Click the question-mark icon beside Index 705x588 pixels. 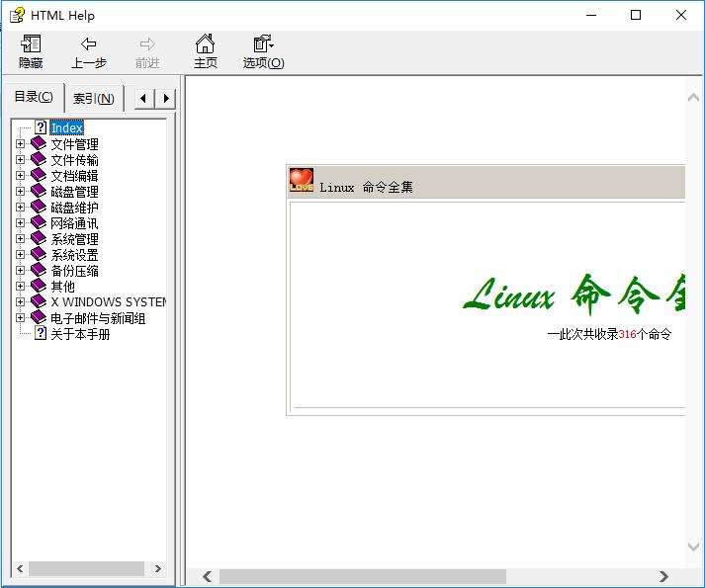(x=41, y=127)
